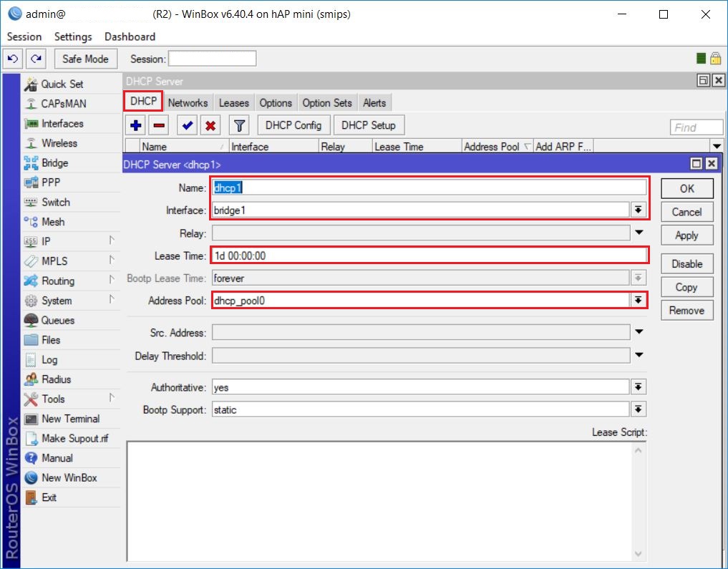The image size is (728, 569).
Task: Enable entry with blue checkmark icon
Action: point(187,125)
